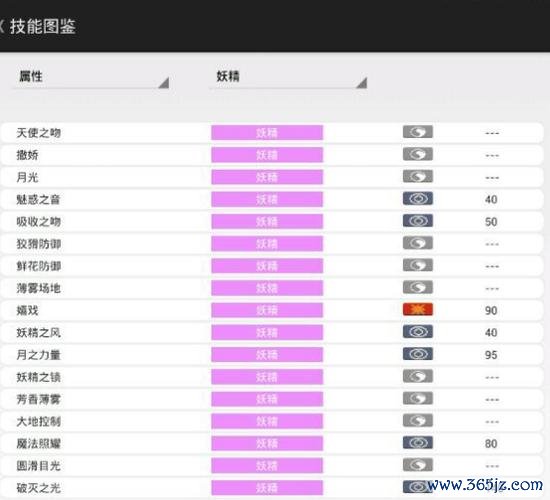
Task: Click status category icon for 狡猾防御
Action: coord(417,243)
